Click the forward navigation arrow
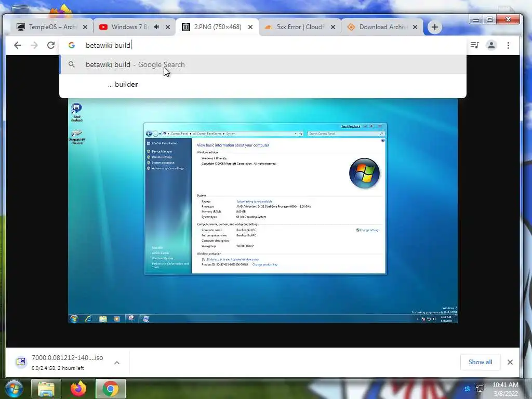The width and height of the screenshot is (532, 399). tap(34, 45)
